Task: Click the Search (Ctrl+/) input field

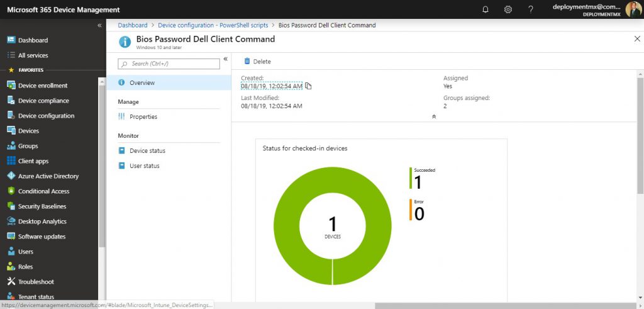Action: 169,64
